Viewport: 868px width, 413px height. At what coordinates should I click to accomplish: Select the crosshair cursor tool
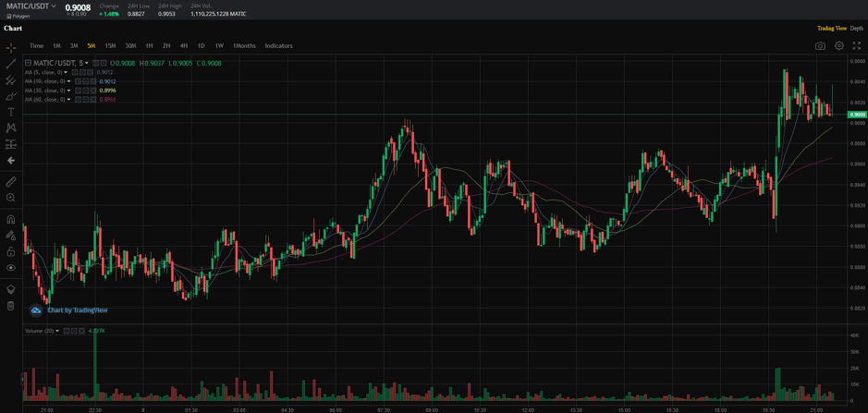pyautogui.click(x=11, y=47)
